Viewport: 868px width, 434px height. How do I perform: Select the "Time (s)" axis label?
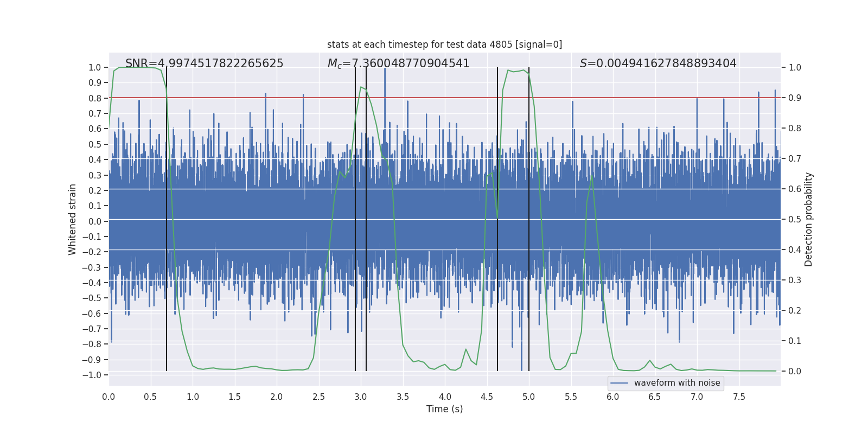coord(444,409)
